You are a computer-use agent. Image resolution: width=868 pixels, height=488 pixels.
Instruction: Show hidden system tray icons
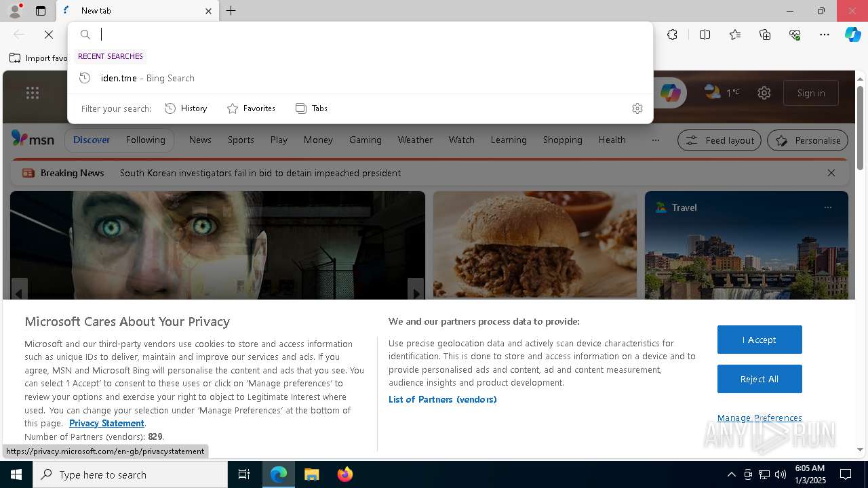[731, 474]
